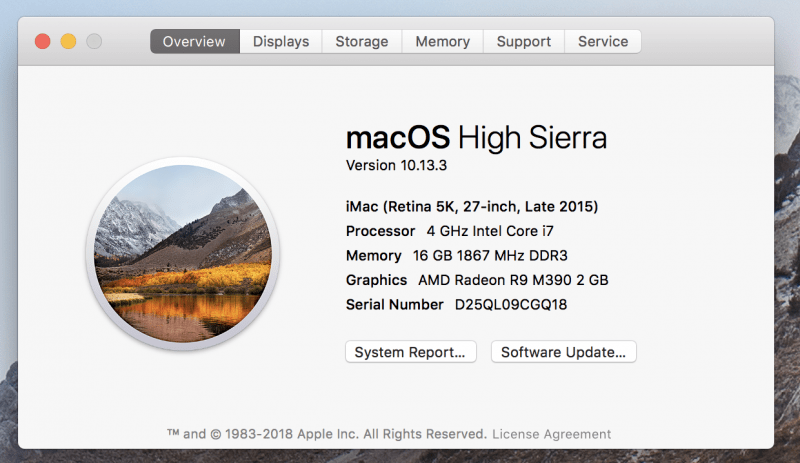The height and width of the screenshot is (463, 800).
Task: Click the 4 GHz Intel Core i7 text
Action: (x=490, y=231)
